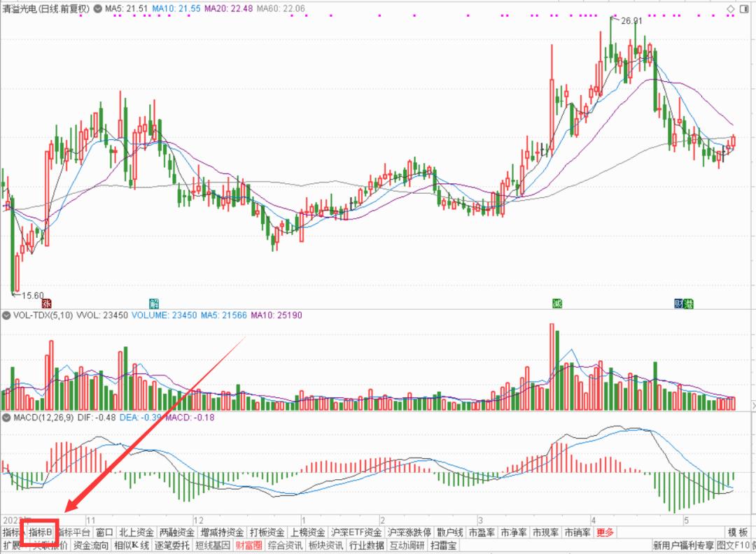Show 北上资金 indicator
This screenshot has height=554, width=756.
pyautogui.click(x=136, y=532)
